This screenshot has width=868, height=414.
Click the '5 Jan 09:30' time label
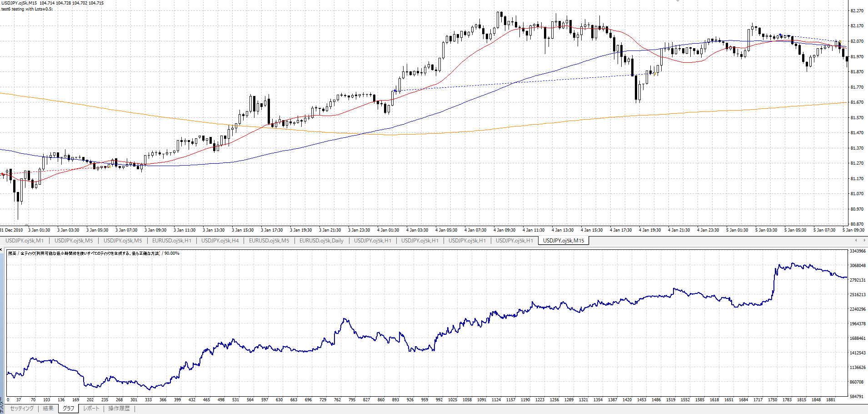pos(853,230)
